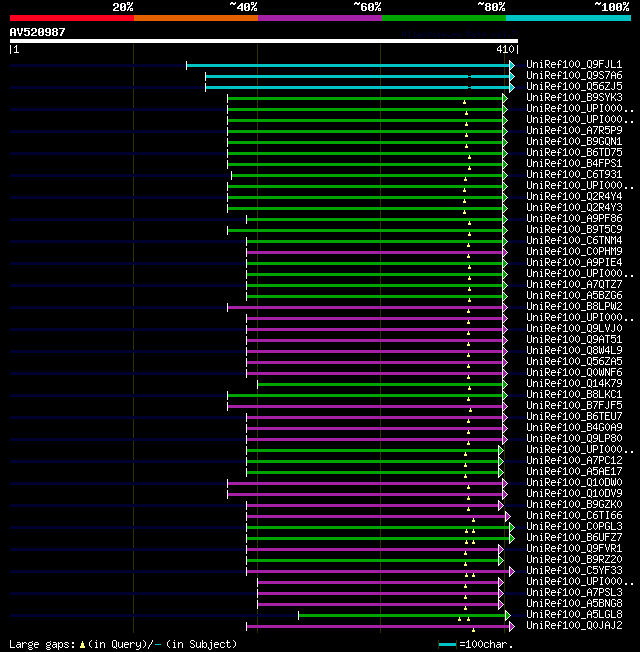Select the UniRef100_C6TNM4 label
This screenshot has height=652, width=640.
point(574,240)
